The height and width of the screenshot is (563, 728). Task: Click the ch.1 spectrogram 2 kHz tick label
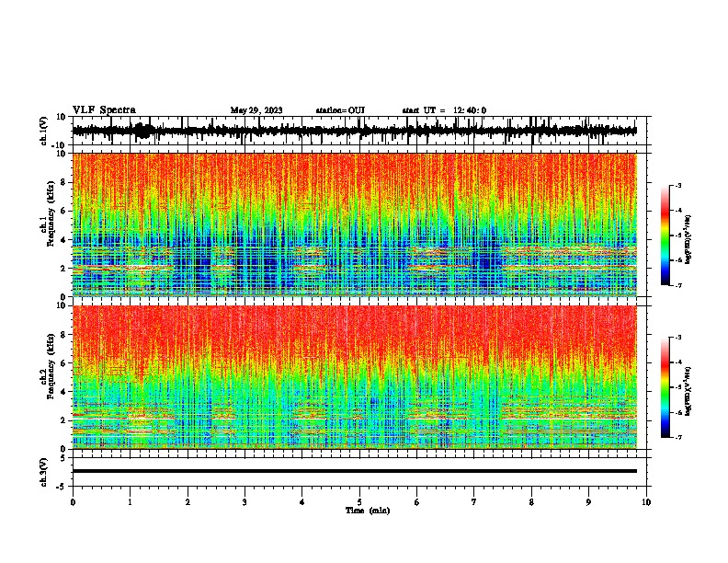pyautogui.click(x=63, y=269)
